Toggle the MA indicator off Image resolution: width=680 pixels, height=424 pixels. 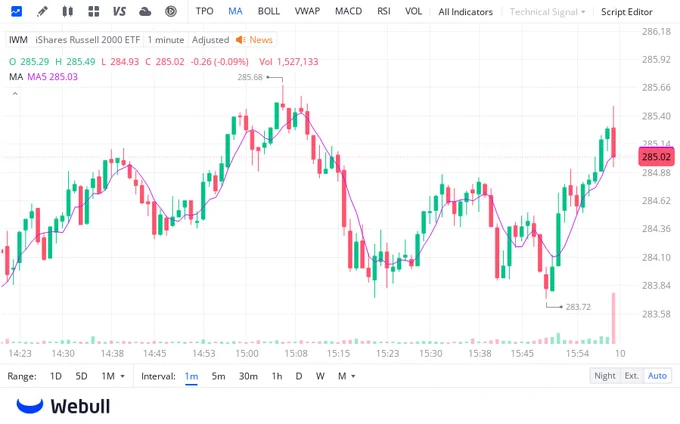point(235,11)
